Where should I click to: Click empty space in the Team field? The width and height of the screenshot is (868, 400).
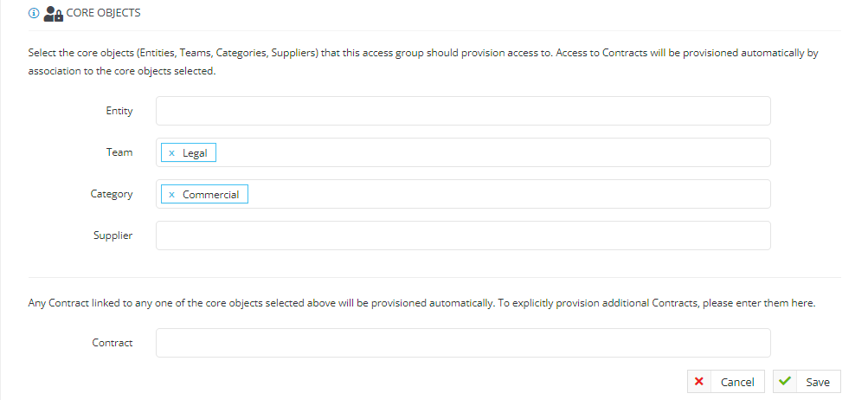(492, 152)
